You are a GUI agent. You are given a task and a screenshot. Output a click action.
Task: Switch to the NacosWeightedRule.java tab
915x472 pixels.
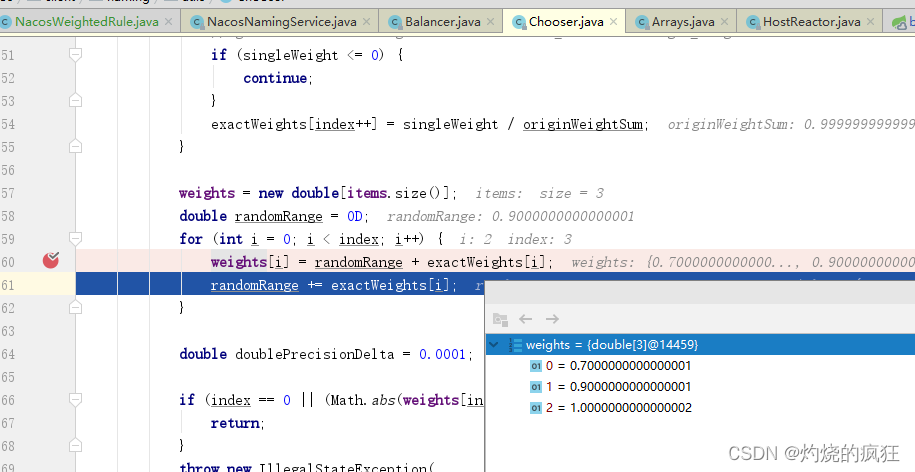tap(87, 22)
